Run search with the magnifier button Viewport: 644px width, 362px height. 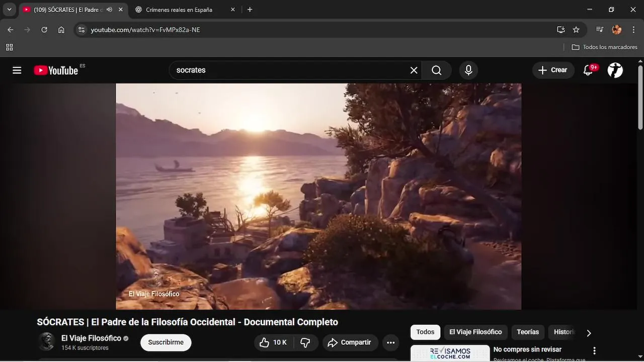point(436,70)
